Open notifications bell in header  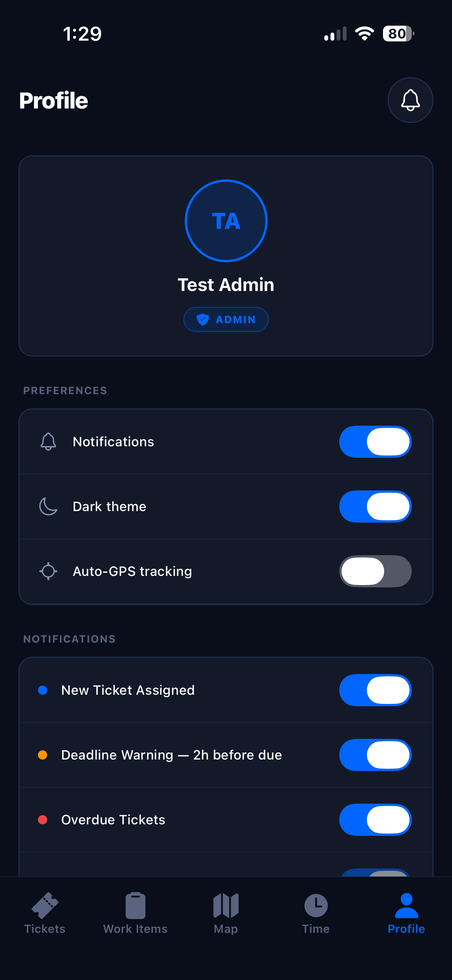pyautogui.click(x=410, y=100)
